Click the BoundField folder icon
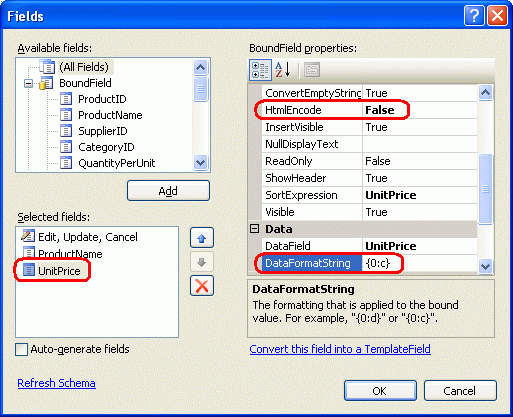The width and height of the screenshot is (513, 417). point(46,83)
